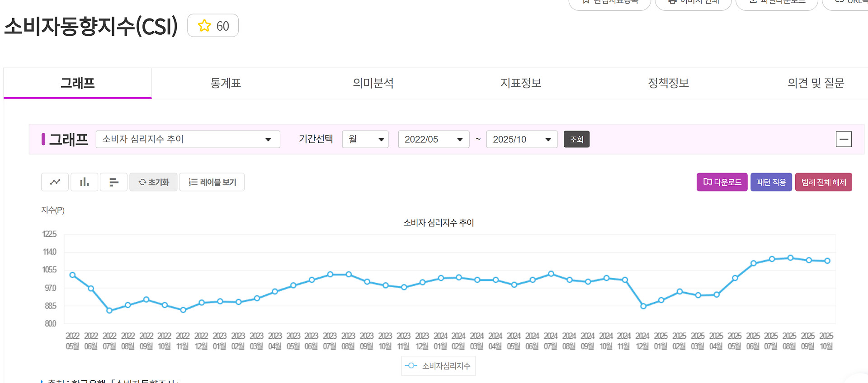
Task: Open the 소비자 심리지수 추이 graph dropdown
Action: (x=188, y=139)
